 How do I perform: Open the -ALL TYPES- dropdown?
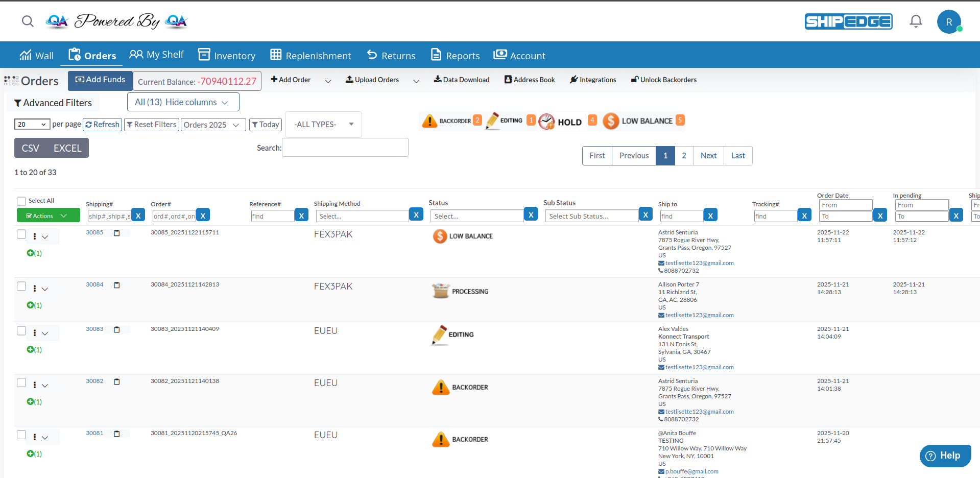tap(323, 125)
